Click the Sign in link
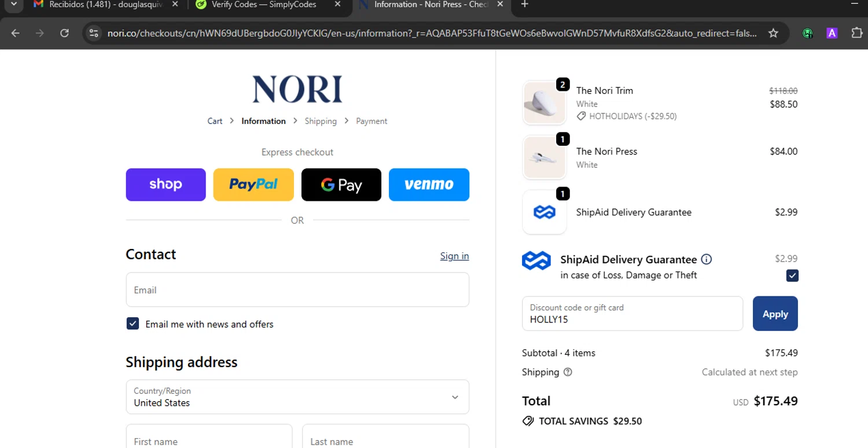 pyautogui.click(x=454, y=256)
